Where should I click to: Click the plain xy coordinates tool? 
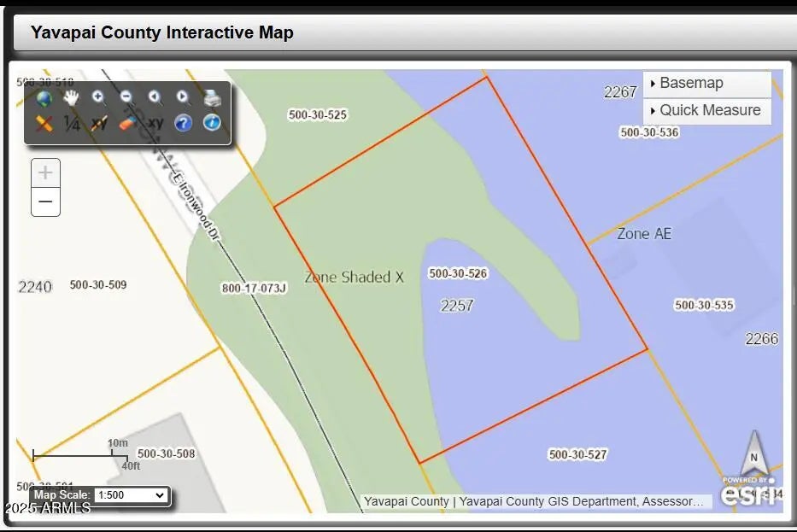[x=155, y=123]
